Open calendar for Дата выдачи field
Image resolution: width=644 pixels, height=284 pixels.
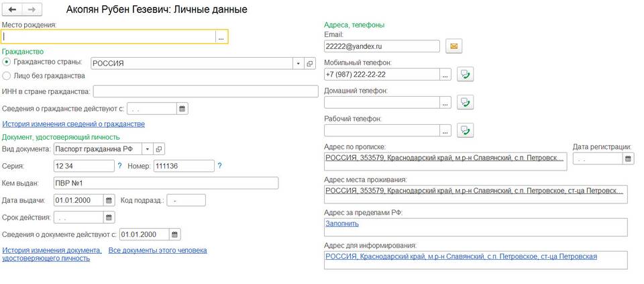click(x=109, y=200)
